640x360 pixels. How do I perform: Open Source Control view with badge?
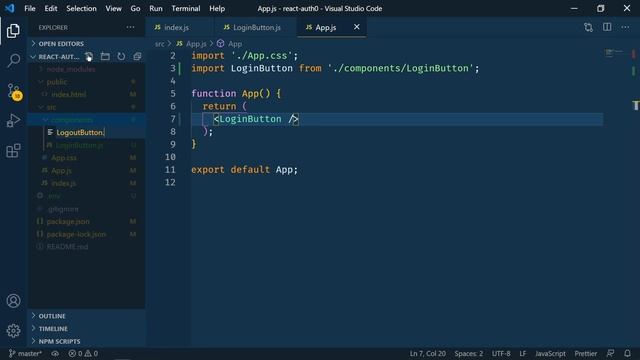tap(14, 91)
